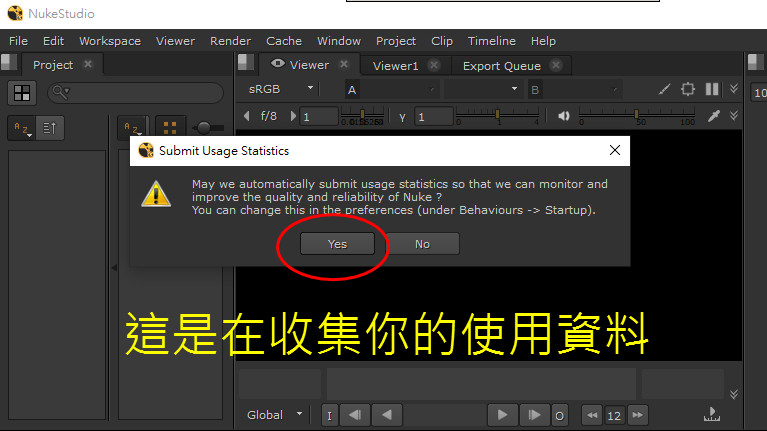This screenshot has height=431, width=767.
Task: Open the Workspace menu
Action: click(x=110, y=41)
